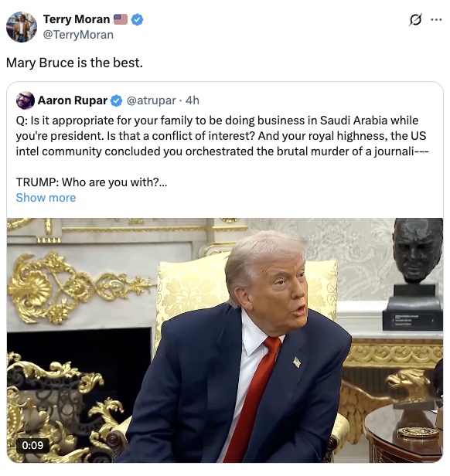The image size is (450, 476).
Task: Open Aaron Rupar's small avatar
Action: tap(26, 100)
